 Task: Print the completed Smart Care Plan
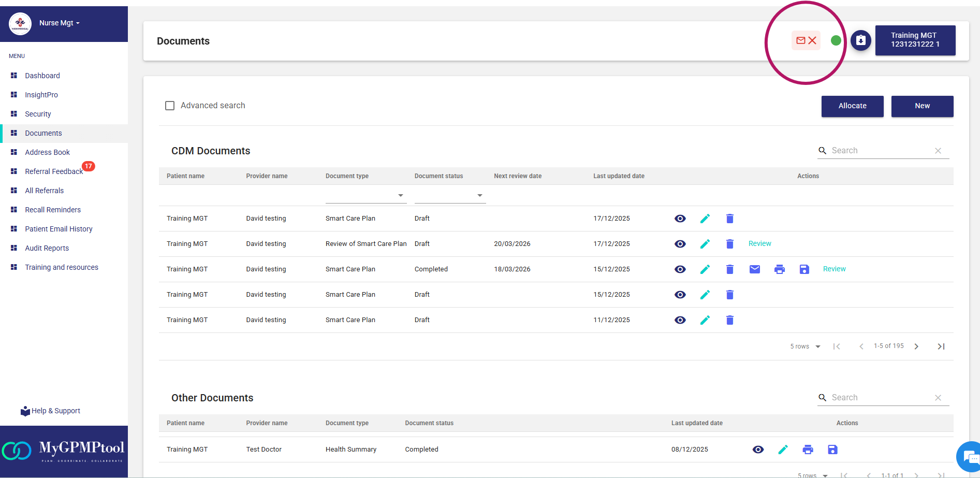pyautogui.click(x=779, y=269)
